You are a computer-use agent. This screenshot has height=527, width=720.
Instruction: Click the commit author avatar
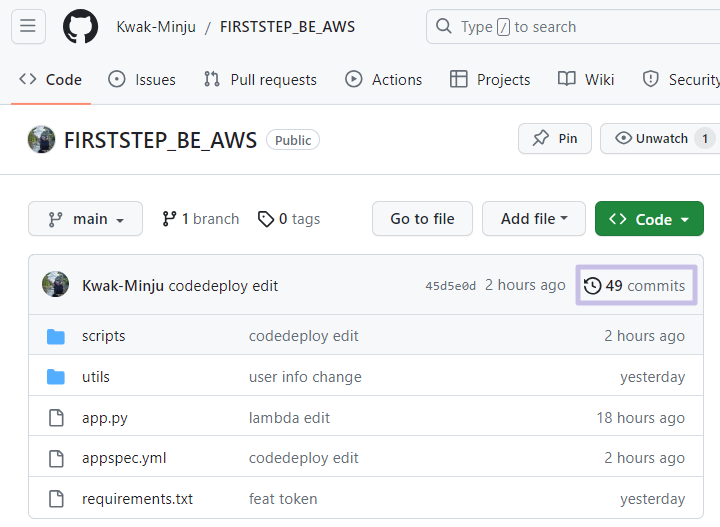click(56, 284)
